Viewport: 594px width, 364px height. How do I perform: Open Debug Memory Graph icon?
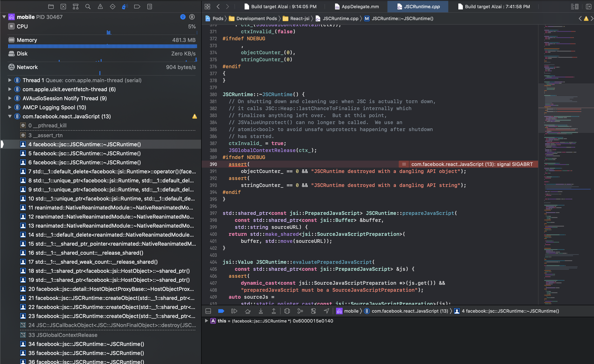pyautogui.click(x=300, y=311)
